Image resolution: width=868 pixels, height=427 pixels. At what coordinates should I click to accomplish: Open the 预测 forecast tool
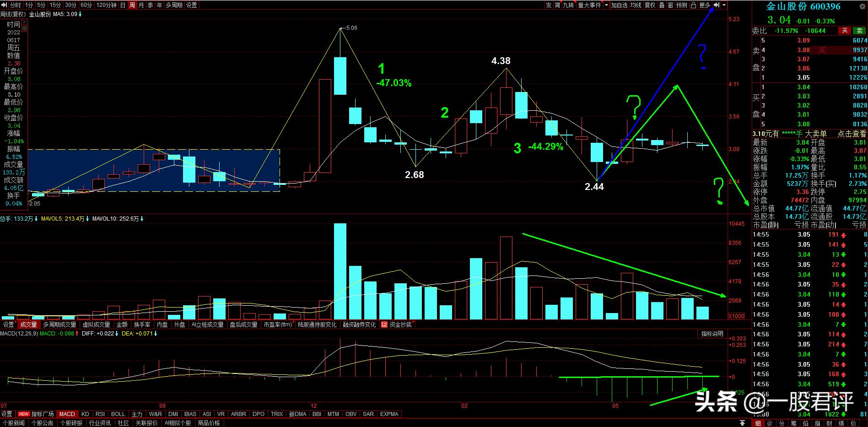coord(682,5)
